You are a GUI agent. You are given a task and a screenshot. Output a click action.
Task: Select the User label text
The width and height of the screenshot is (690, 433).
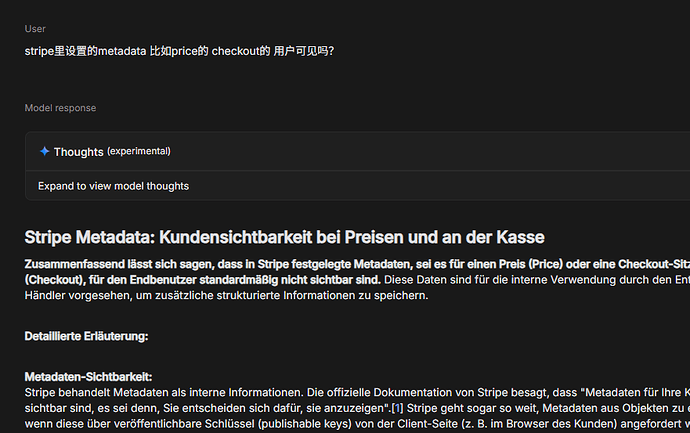[x=35, y=29]
